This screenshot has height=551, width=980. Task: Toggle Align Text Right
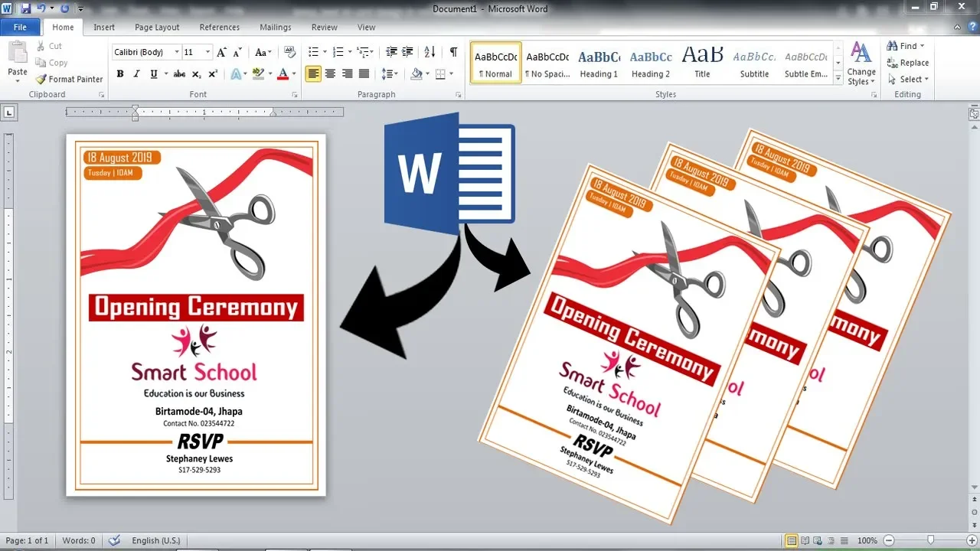pos(347,74)
